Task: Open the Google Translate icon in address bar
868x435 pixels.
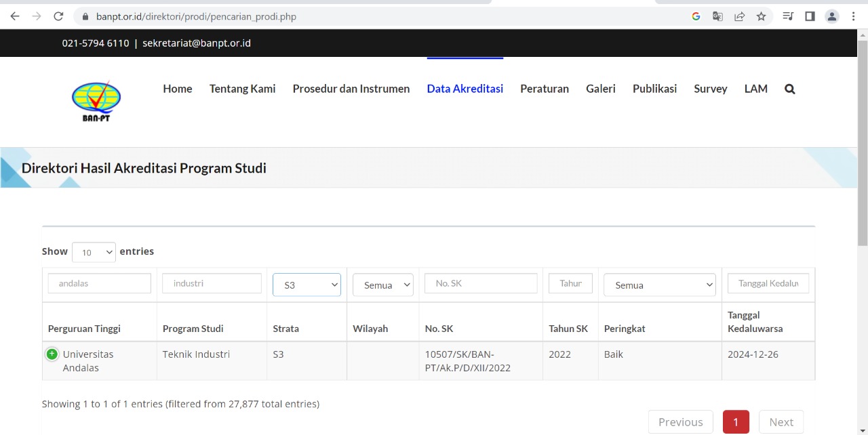Action: tap(717, 16)
